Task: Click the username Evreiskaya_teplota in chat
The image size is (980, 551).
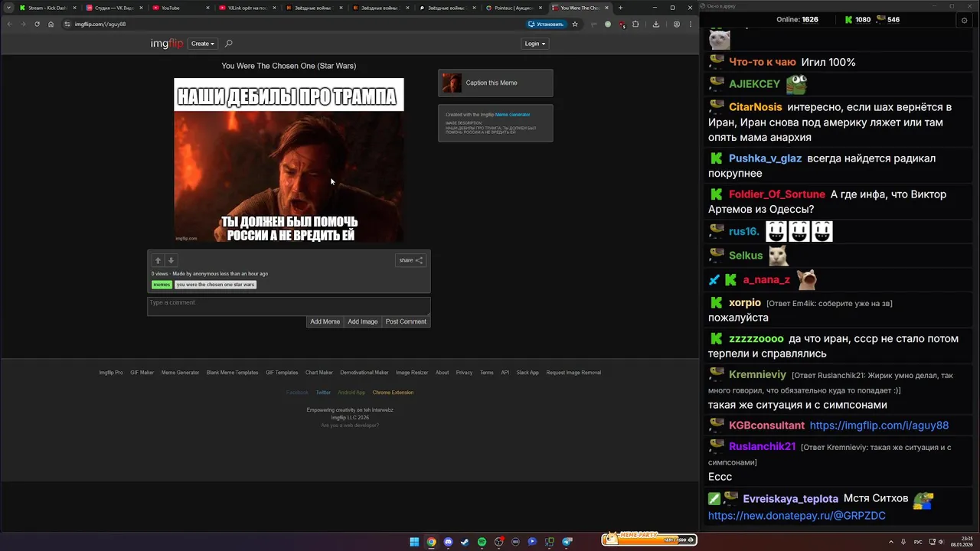Action: click(x=790, y=499)
